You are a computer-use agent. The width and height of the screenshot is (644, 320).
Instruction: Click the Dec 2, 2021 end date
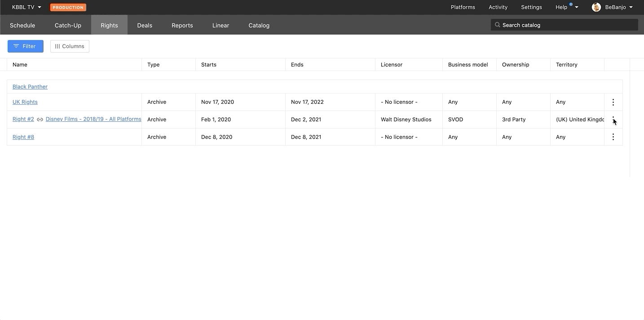tap(306, 120)
